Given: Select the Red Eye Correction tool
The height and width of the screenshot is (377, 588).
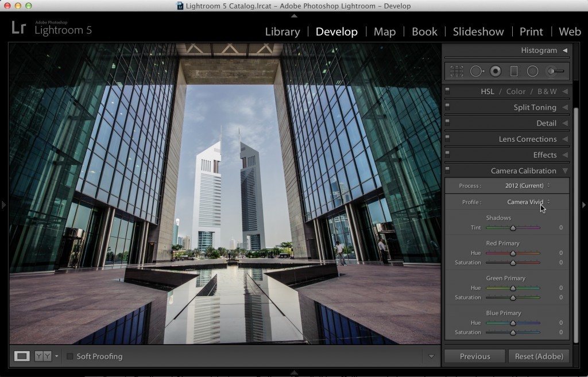Looking at the screenshot, I should pyautogui.click(x=496, y=71).
